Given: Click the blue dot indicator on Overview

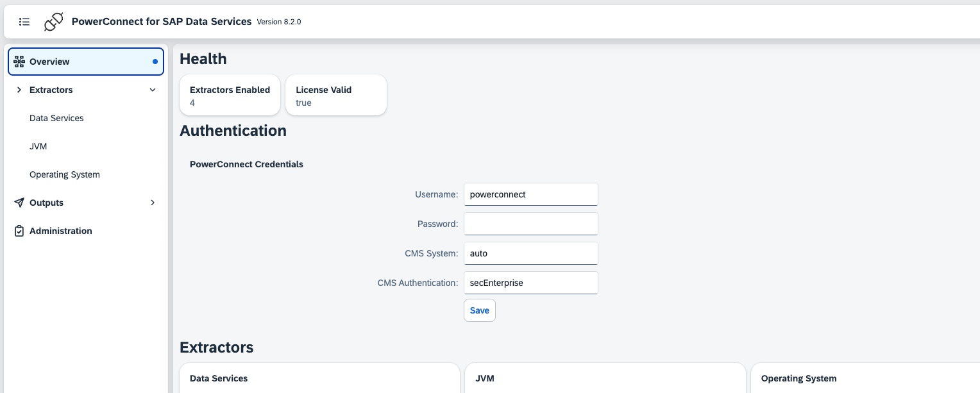Looking at the screenshot, I should click(x=155, y=62).
